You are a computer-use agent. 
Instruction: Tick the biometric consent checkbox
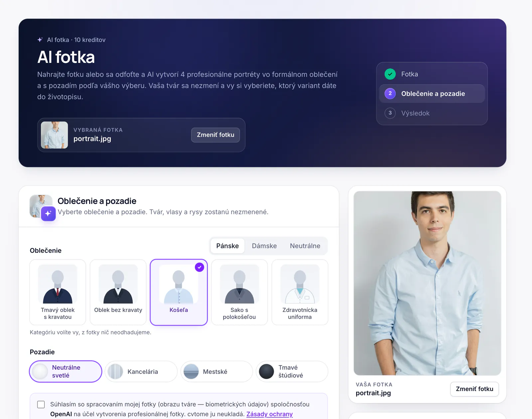click(x=41, y=404)
